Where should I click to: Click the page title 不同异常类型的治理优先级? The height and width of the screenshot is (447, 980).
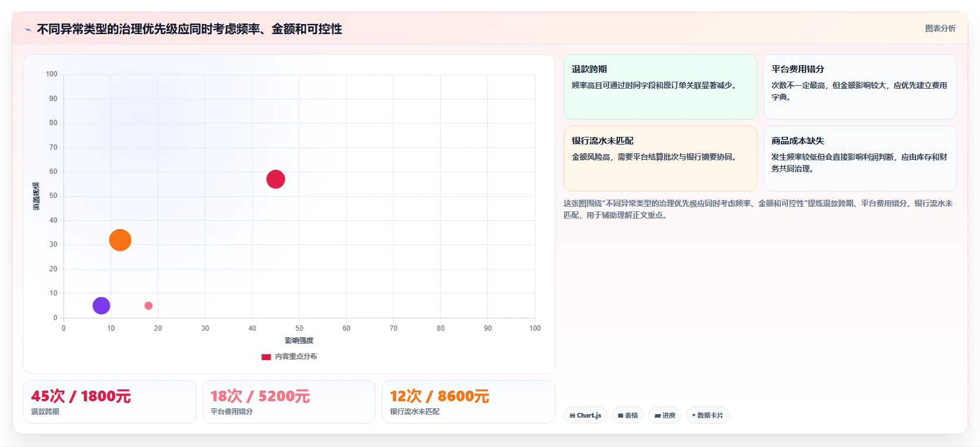coord(189,29)
